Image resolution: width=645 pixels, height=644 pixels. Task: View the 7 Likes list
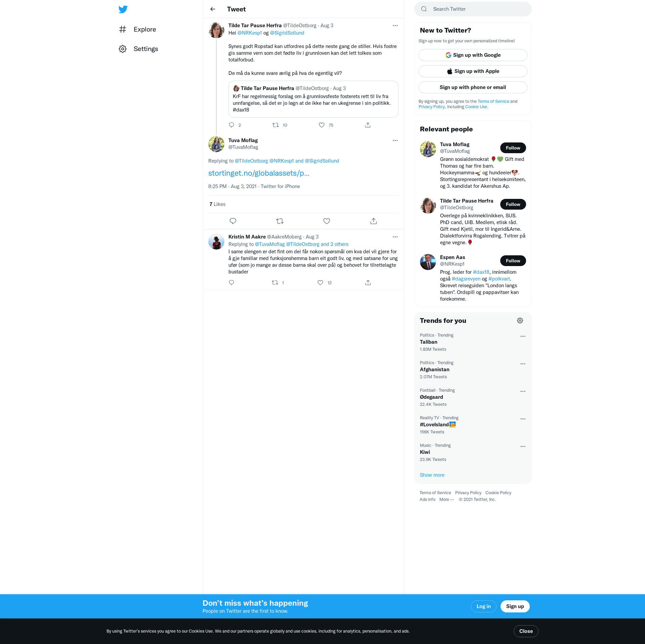217,204
